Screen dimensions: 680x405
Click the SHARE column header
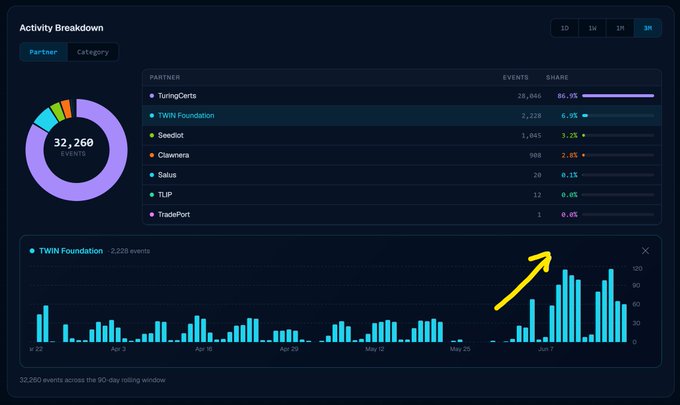click(557, 78)
